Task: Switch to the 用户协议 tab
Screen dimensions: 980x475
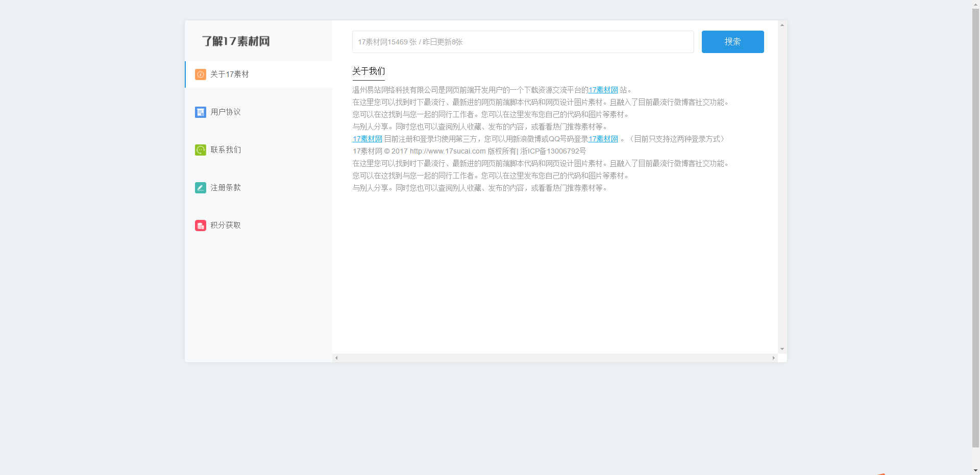Action: coord(258,112)
